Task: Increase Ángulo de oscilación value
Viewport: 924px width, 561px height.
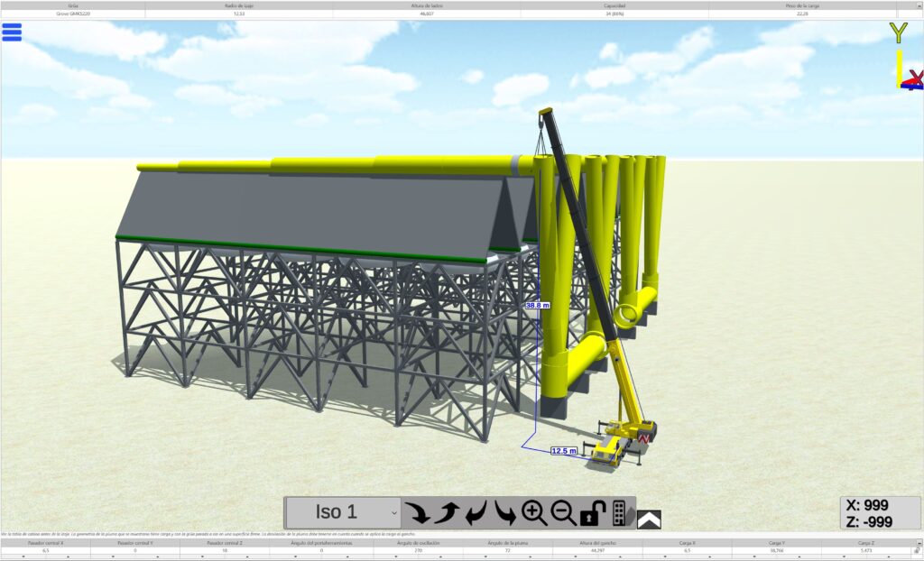Action: (440, 556)
